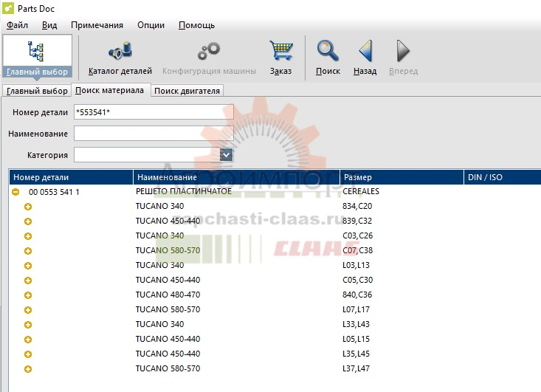Click the C05,C30 size value
Screen dimensions: 541x392
click(x=358, y=280)
